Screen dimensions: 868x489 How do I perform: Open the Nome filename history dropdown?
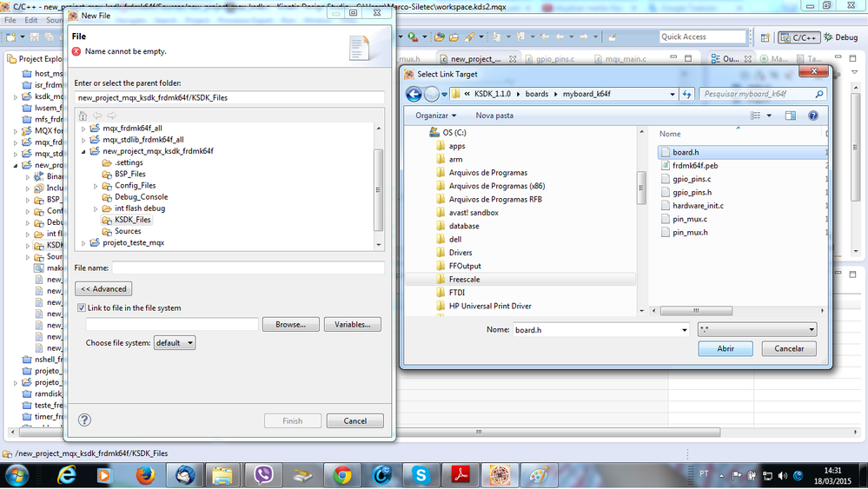pyautogui.click(x=684, y=330)
